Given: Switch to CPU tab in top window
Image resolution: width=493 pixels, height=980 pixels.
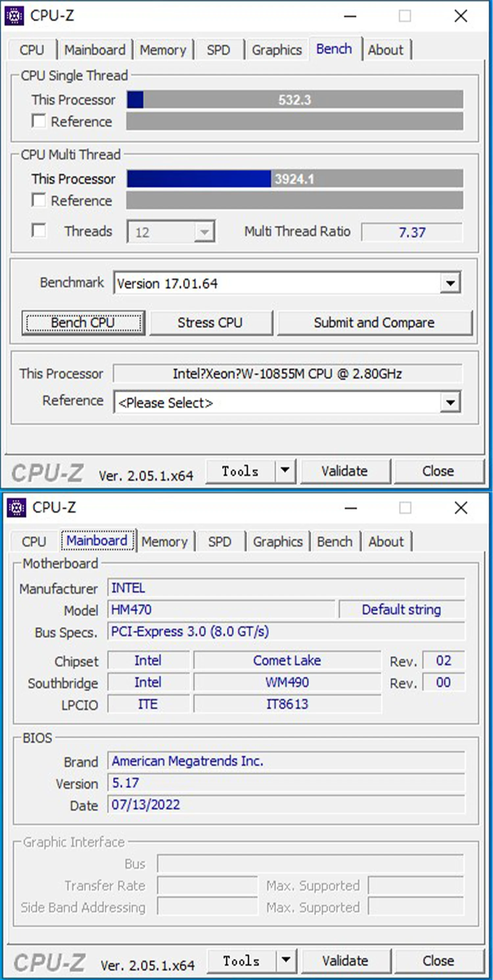Looking at the screenshot, I should point(32,50).
